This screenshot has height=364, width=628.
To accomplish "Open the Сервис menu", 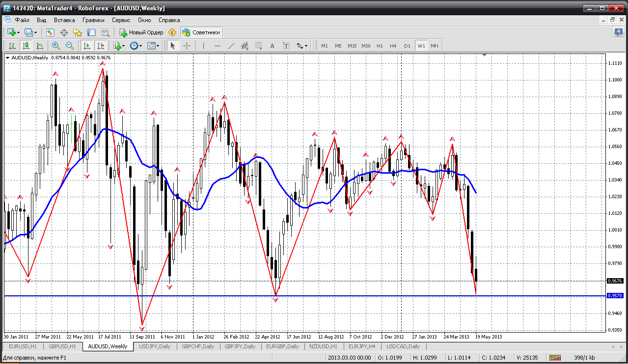I will coord(121,20).
